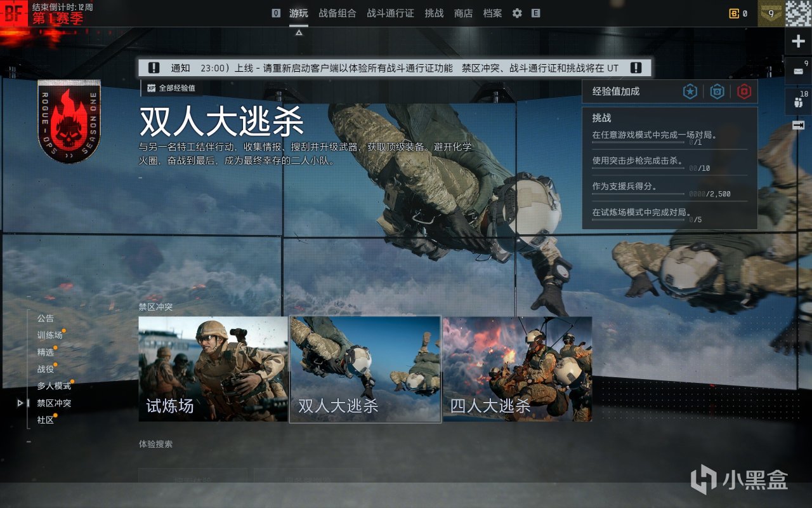The width and height of the screenshot is (812, 508).
Task: Click challenge text 在试炼场模式中完成对局。
Action: (642, 212)
